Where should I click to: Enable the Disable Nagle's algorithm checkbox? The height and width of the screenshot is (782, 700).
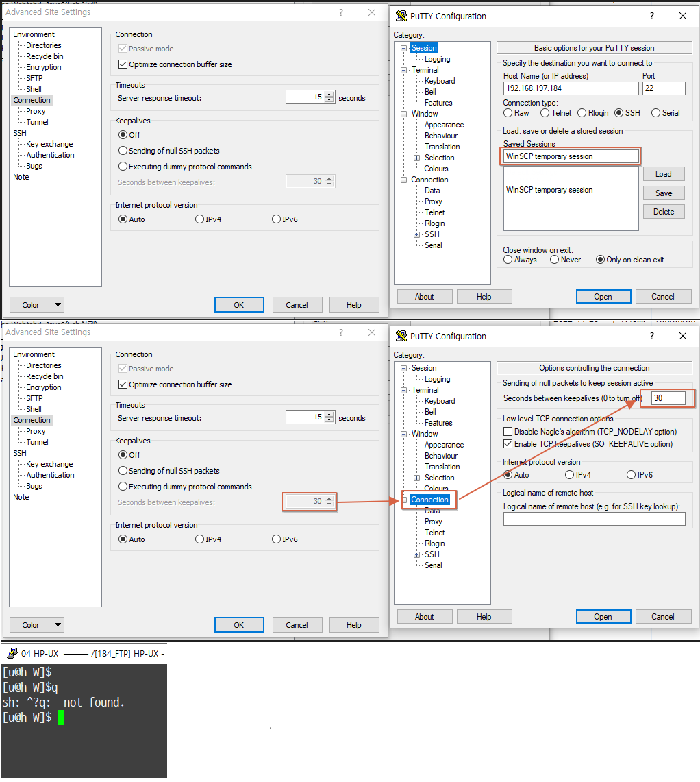pos(508,432)
